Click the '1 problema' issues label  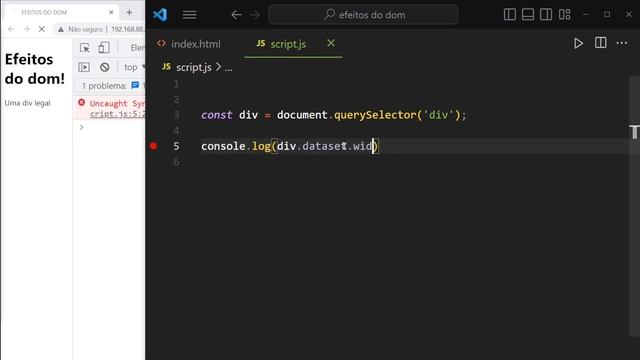(104, 86)
